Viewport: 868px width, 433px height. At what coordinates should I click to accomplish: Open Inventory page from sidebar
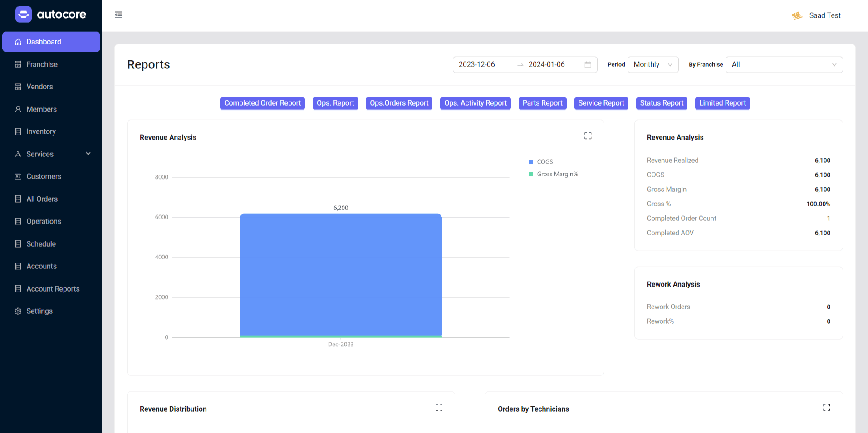click(51, 131)
